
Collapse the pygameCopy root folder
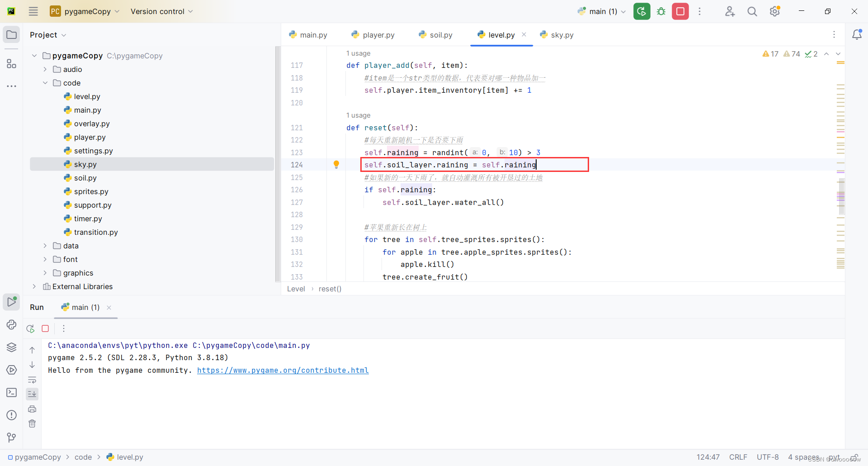[34, 56]
